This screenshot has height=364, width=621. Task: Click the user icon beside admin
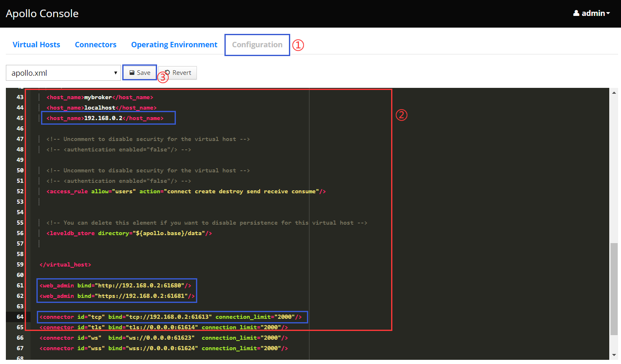[x=576, y=13]
